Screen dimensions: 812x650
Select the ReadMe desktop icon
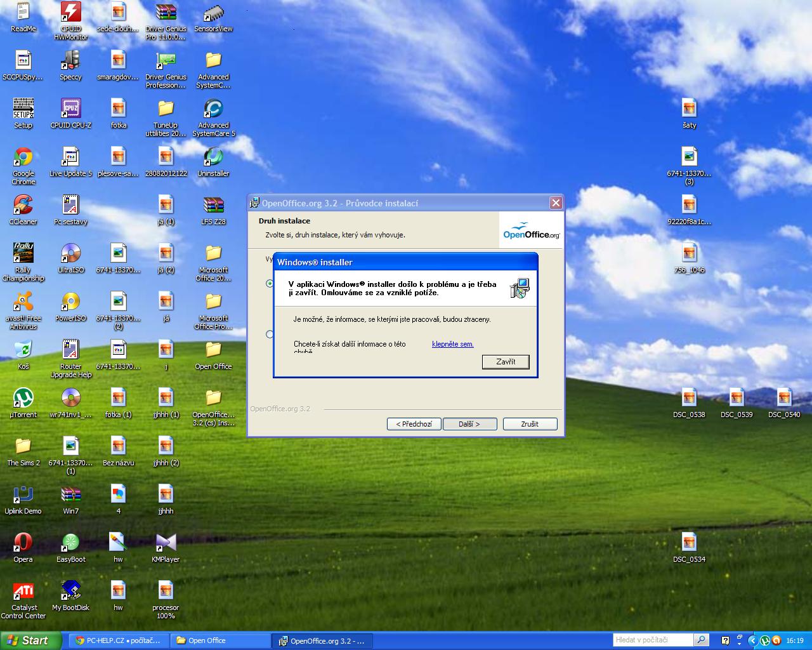23,17
